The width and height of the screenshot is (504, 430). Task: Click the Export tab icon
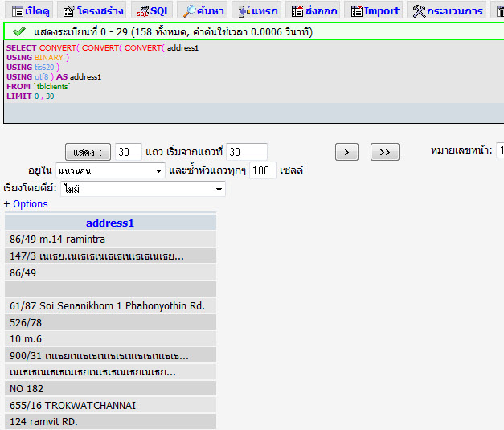(297, 11)
